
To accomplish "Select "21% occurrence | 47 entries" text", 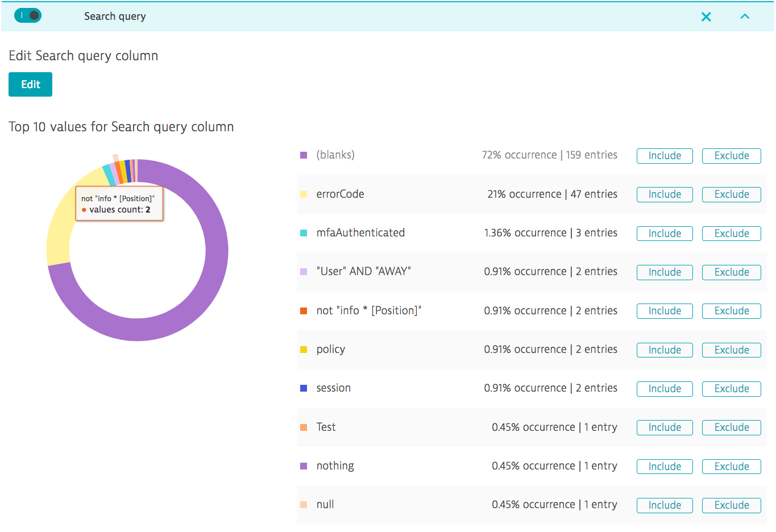I will tap(552, 194).
